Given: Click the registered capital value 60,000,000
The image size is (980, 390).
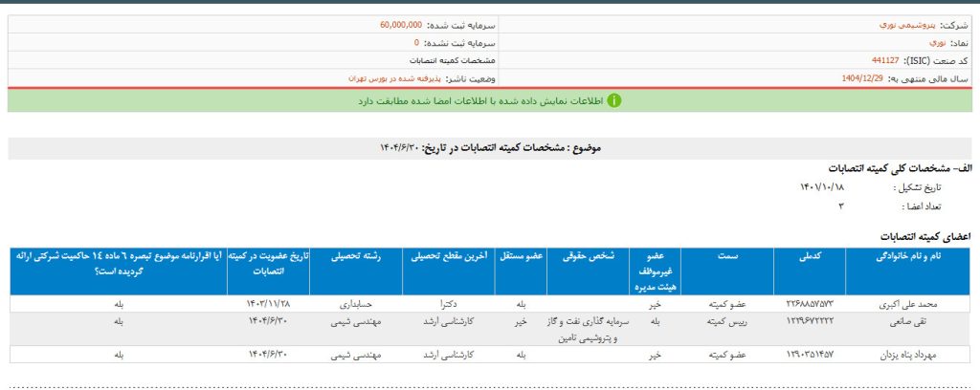Looking at the screenshot, I should [x=394, y=25].
